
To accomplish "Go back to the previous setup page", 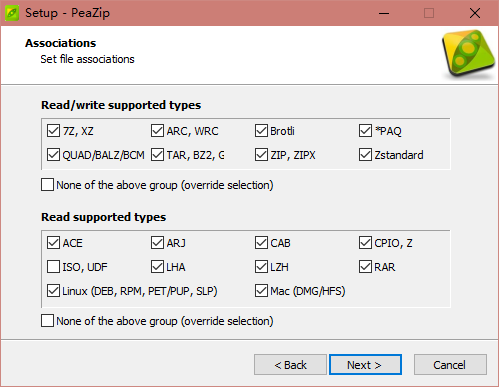I will coord(290,365).
